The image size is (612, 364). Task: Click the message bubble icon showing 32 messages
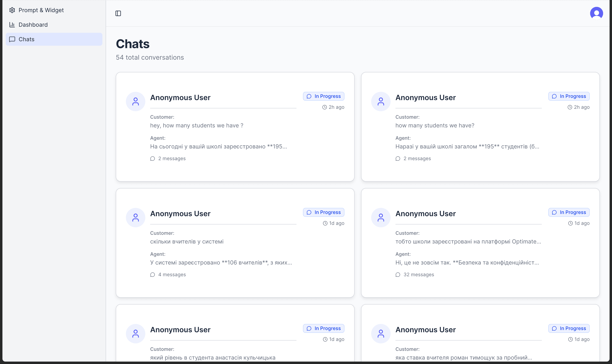[x=398, y=275]
